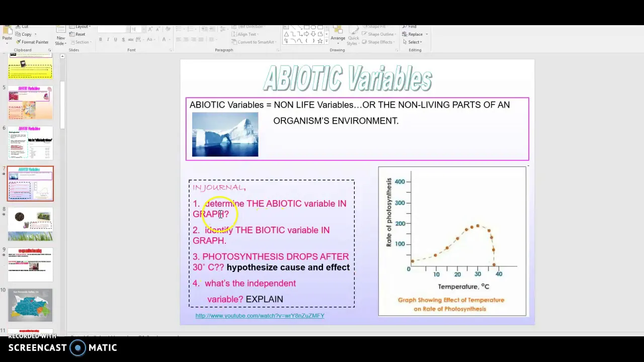Set Align Left paragraph alignment

(x=178, y=40)
